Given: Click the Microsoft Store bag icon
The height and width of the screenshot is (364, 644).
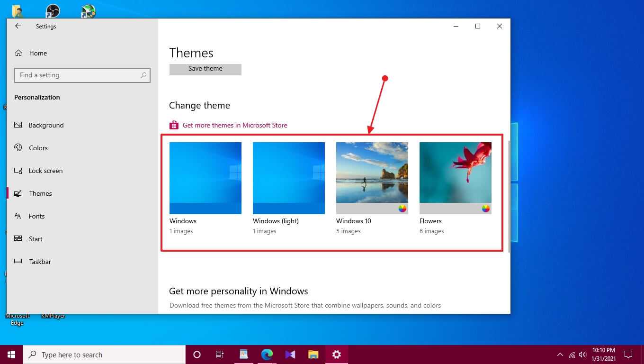Looking at the screenshot, I should [x=174, y=125].
